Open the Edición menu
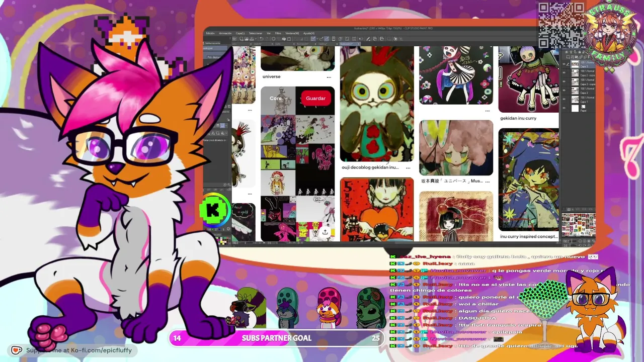 pos(210,33)
